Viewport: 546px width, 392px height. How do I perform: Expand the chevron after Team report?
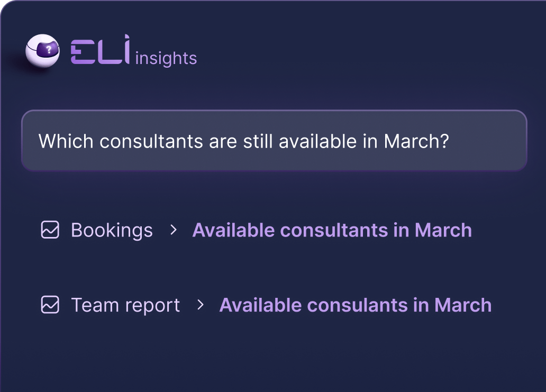click(200, 305)
